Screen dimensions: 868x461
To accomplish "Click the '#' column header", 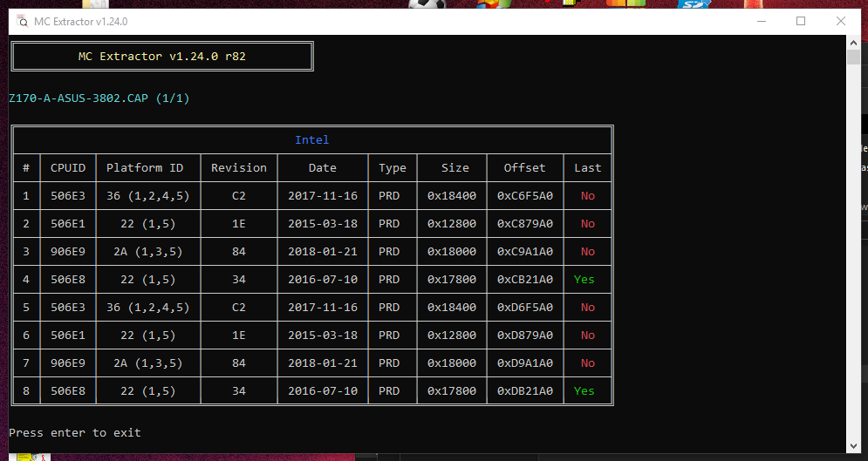I will pyautogui.click(x=26, y=167).
